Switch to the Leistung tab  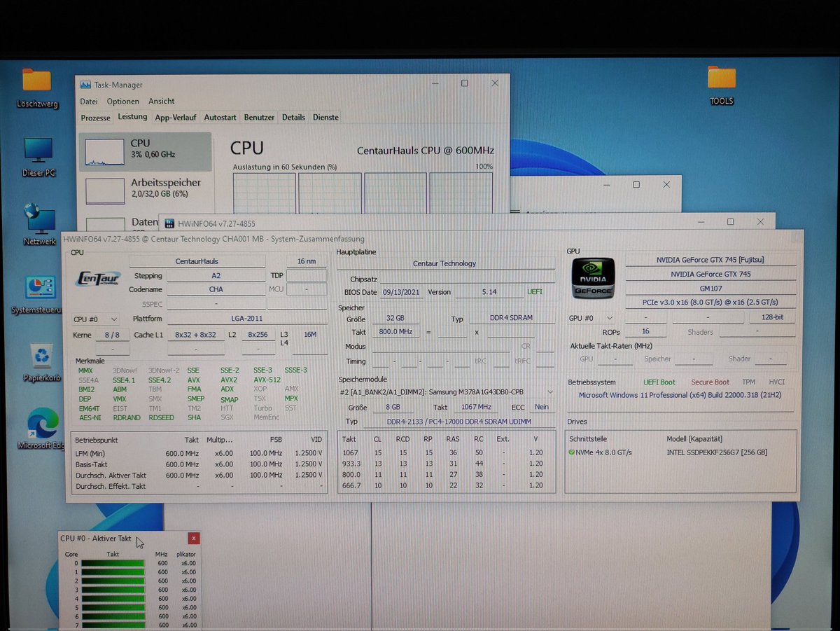point(132,117)
